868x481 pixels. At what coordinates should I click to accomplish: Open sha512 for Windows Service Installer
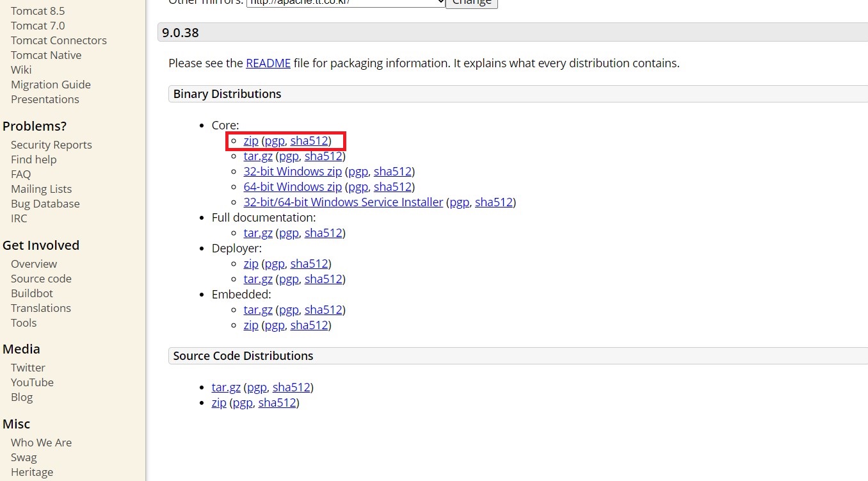point(494,202)
